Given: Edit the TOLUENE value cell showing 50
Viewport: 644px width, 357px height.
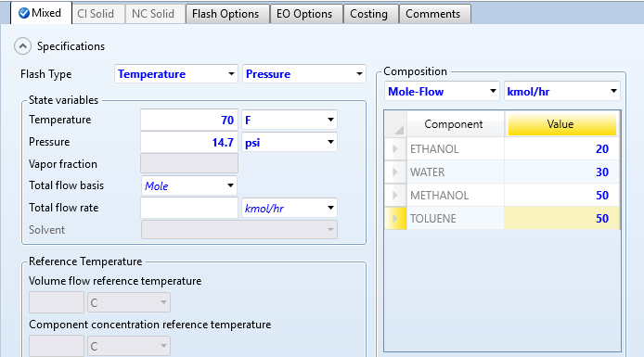Looking at the screenshot, I should click(x=561, y=218).
